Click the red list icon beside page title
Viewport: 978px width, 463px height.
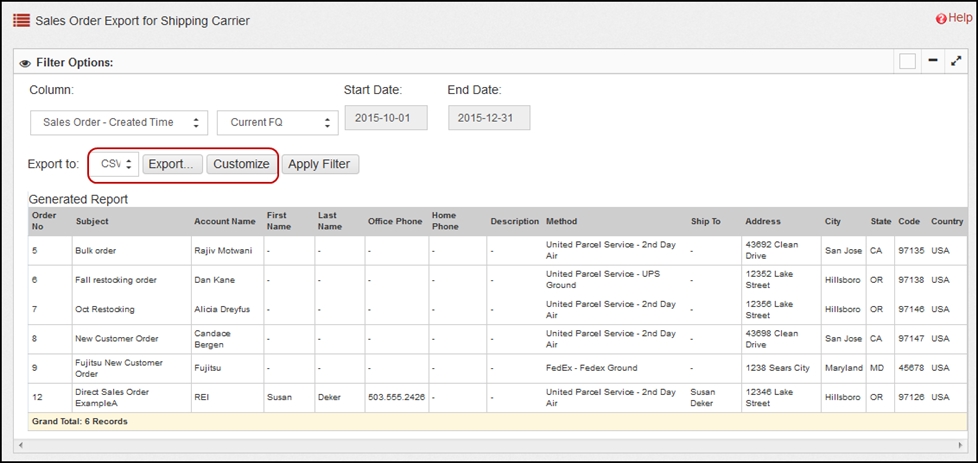coord(21,20)
